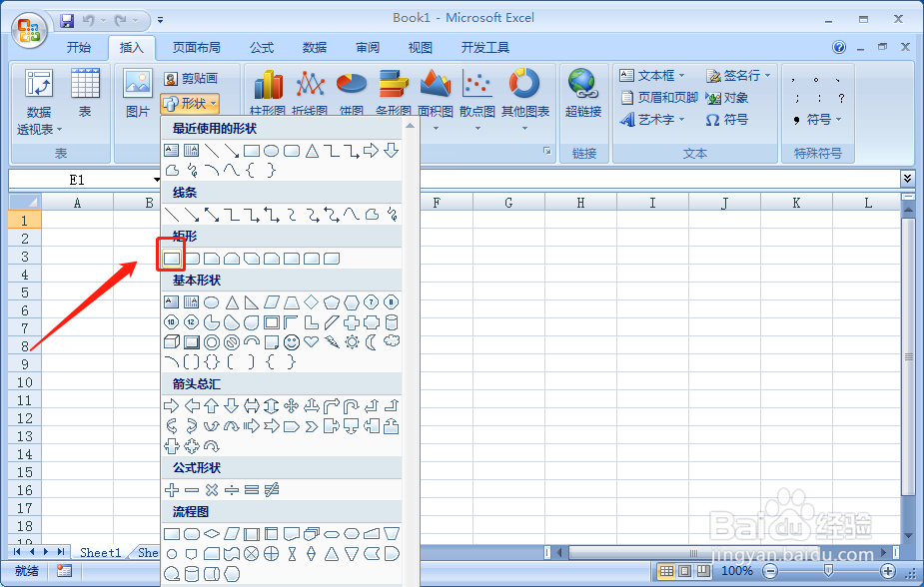Screen dimensions: 924x587
Task: Select the right arrow in 箭头总汇
Action: tap(172, 405)
